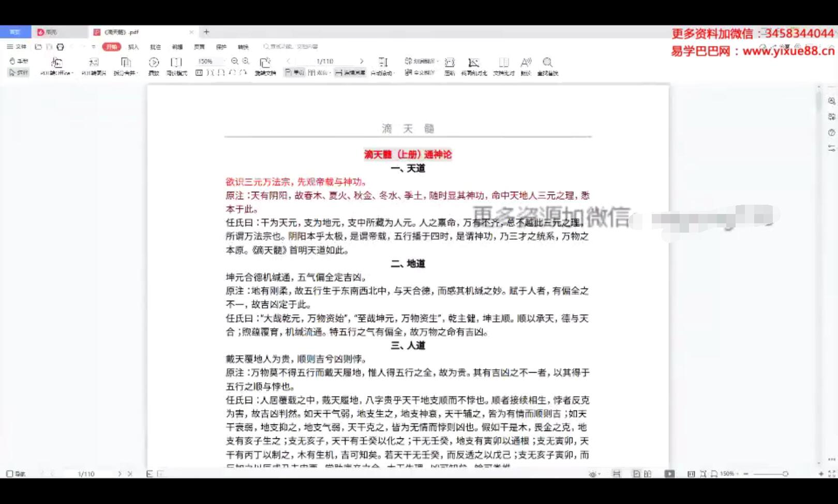The height and width of the screenshot is (504, 838).
Task: Start the 播放 slideshow playback tool
Action: [153, 65]
